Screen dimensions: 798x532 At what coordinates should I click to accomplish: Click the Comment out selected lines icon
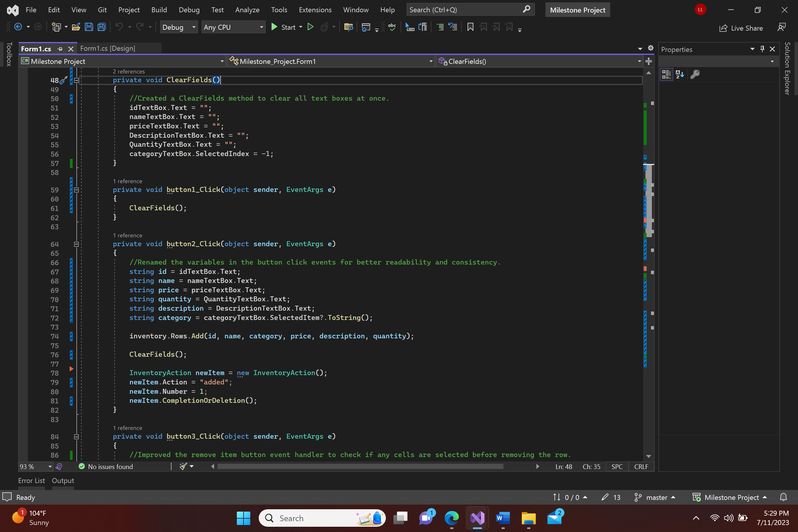(440, 27)
